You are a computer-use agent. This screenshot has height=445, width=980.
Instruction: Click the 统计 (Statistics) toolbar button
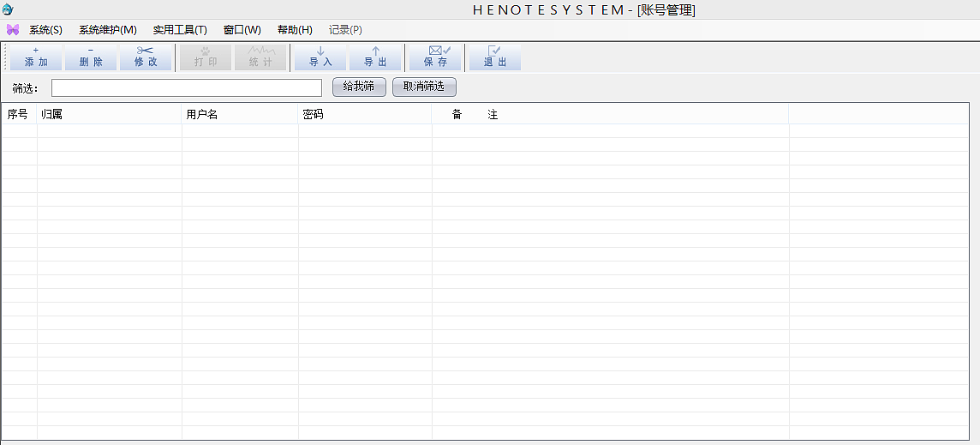coord(260,57)
